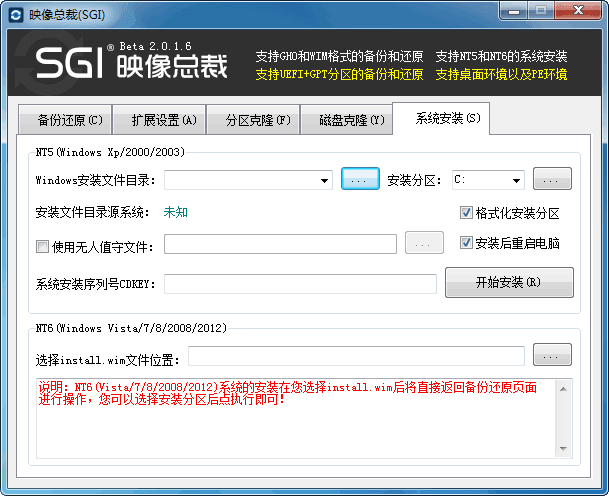
Task: Focus the 系统安装序列号CDKEY input field
Action: tap(300, 284)
